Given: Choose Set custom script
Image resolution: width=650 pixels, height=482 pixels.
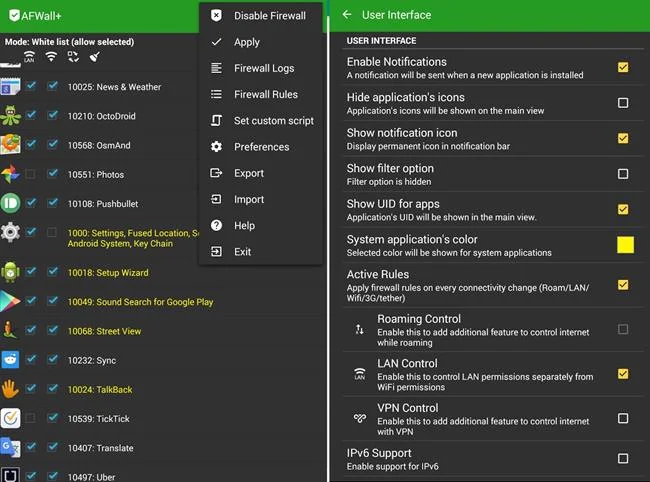Looking at the screenshot, I should point(261,121).
